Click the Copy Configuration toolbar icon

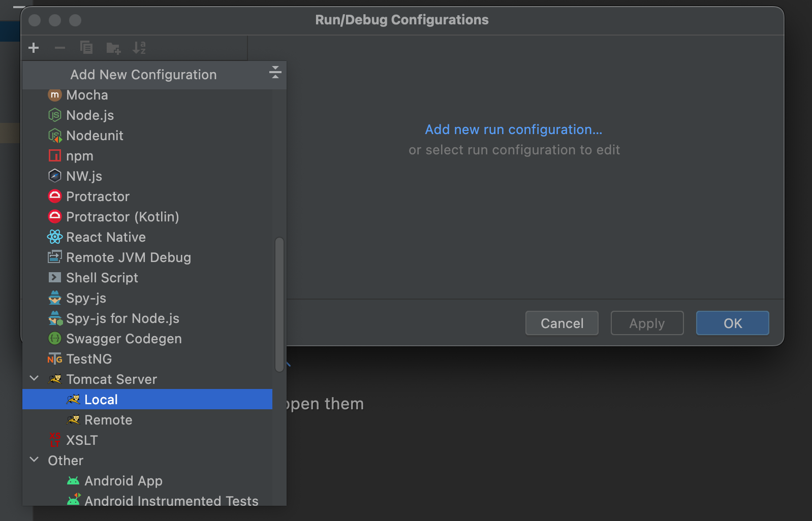point(86,48)
